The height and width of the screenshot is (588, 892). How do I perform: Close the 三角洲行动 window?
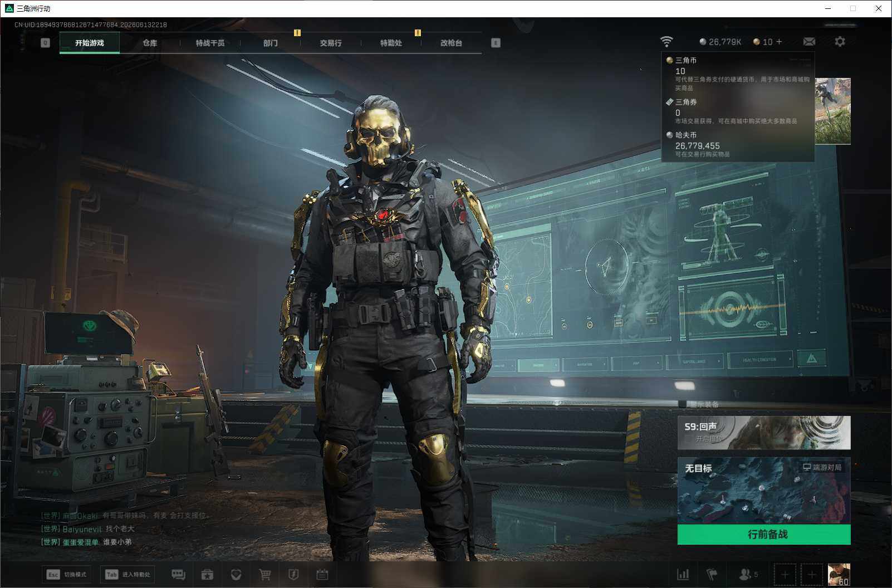click(x=879, y=8)
